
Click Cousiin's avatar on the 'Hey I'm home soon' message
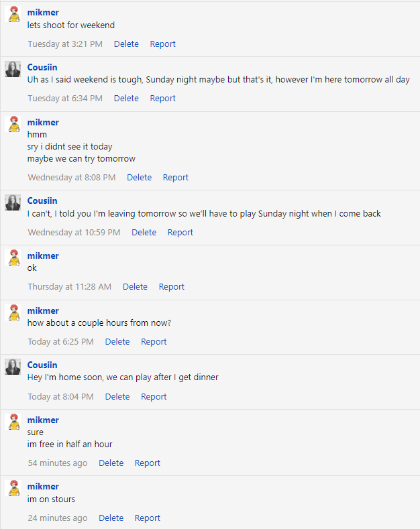(x=13, y=367)
